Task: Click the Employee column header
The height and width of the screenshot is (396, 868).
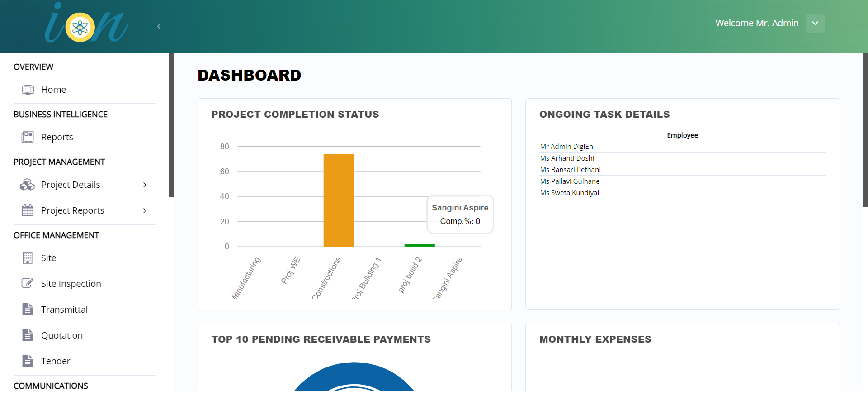Action: pyautogui.click(x=682, y=135)
